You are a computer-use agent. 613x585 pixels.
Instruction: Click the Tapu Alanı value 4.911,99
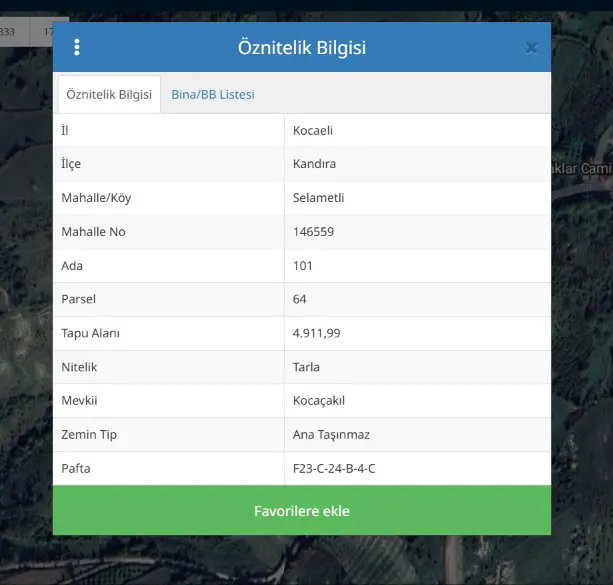(317, 333)
